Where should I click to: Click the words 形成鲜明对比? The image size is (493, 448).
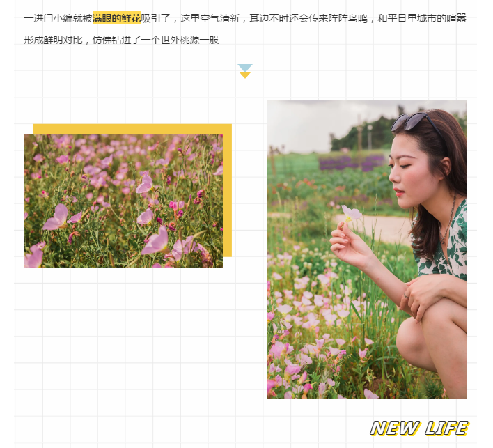coord(53,40)
